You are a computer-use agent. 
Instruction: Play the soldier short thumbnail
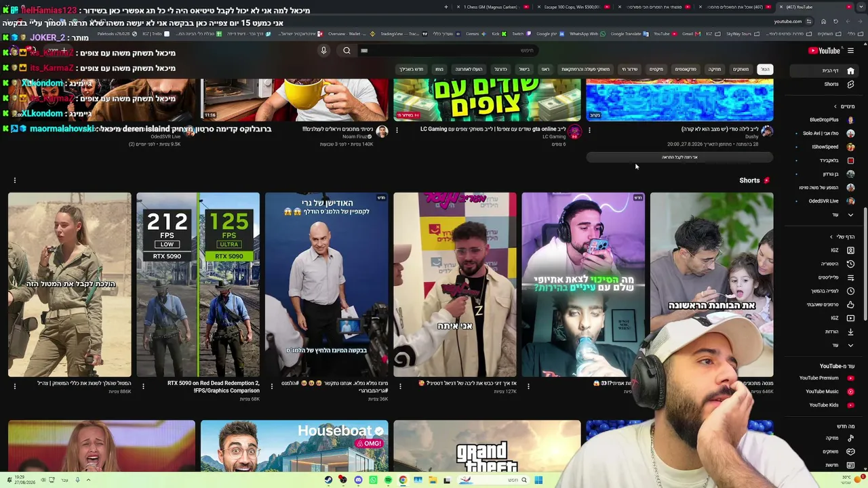click(x=69, y=285)
